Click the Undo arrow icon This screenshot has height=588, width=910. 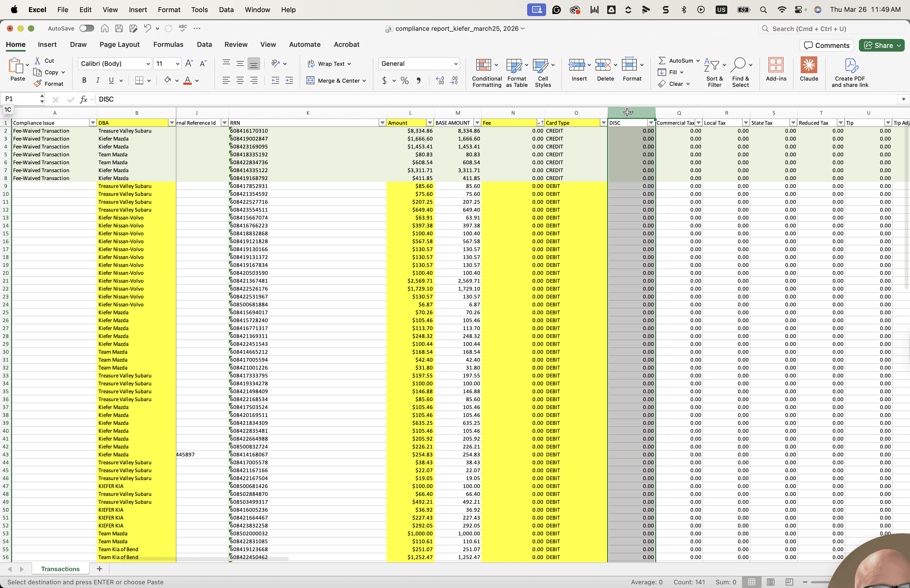(147, 28)
